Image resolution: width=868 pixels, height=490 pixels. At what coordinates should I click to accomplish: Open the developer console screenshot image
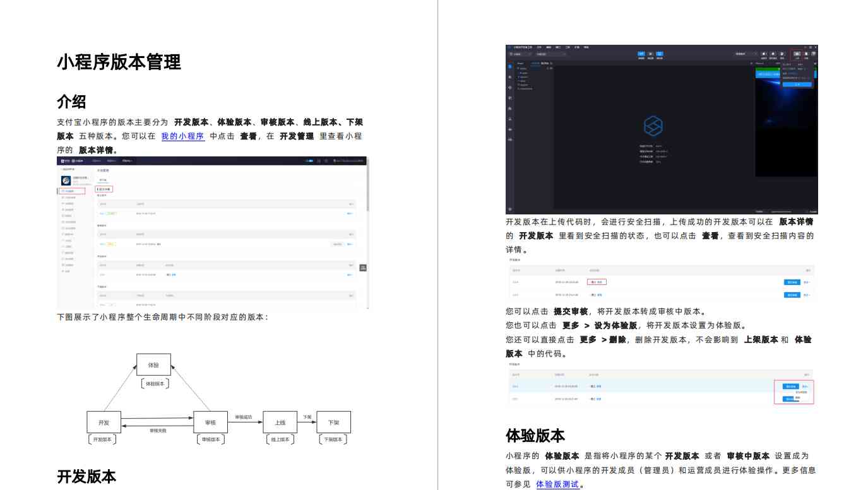coord(212,233)
